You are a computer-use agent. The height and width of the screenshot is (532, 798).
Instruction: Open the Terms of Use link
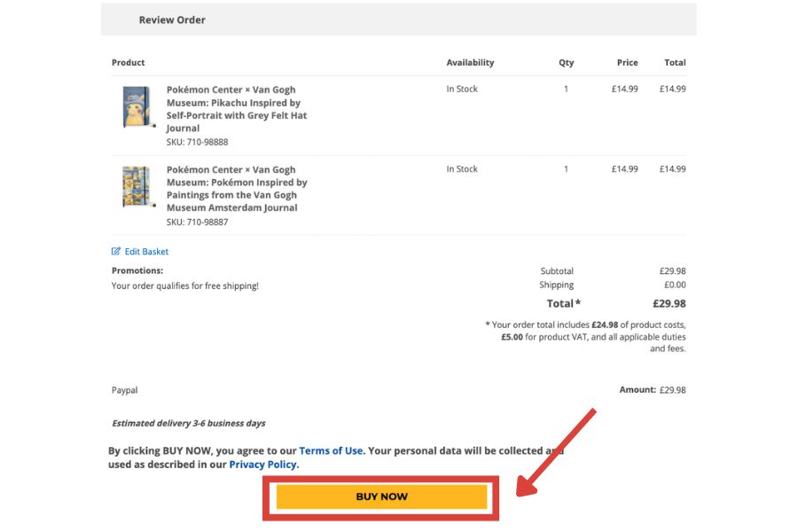332,450
